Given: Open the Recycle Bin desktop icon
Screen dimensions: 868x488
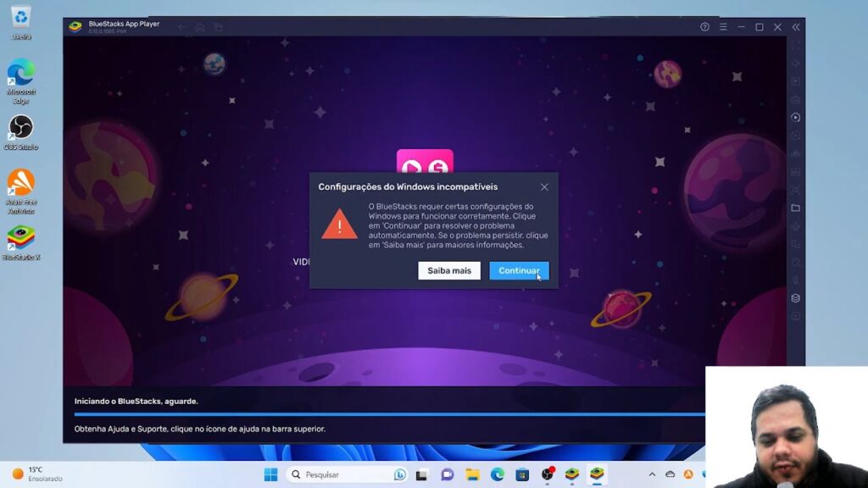Looking at the screenshot, I should coord(21,23).
